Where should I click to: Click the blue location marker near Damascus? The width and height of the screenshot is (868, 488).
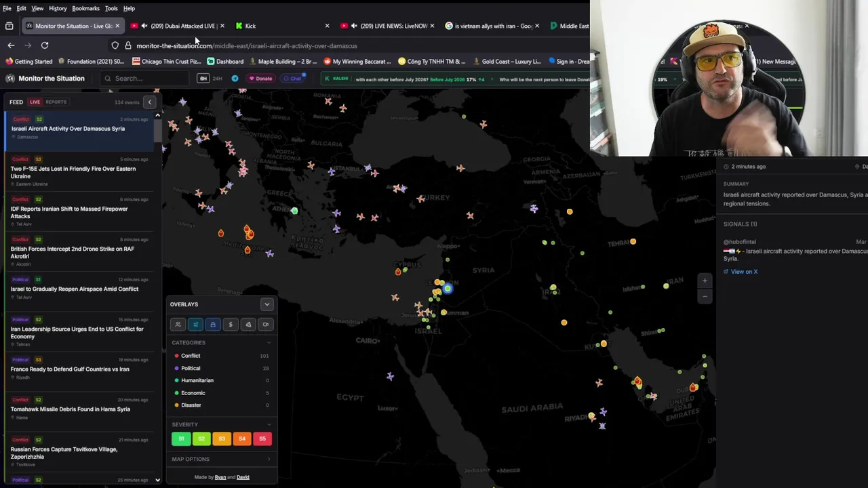tap(448, 289)
